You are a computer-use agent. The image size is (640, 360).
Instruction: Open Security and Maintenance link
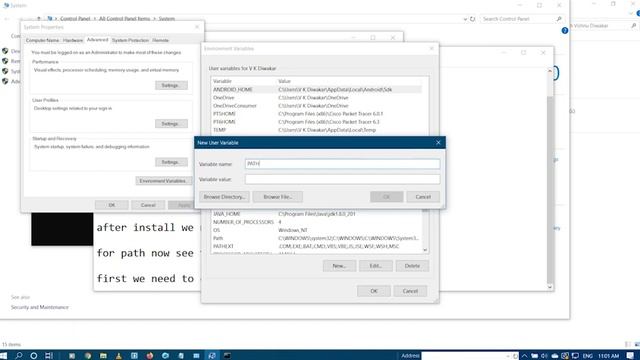click(40, 307)
